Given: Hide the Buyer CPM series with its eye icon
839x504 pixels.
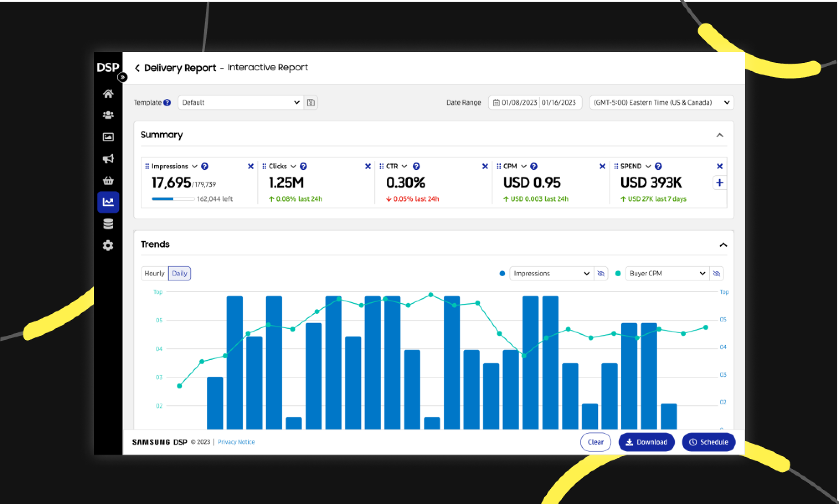Looking at the screenshot, I should 716,274.
